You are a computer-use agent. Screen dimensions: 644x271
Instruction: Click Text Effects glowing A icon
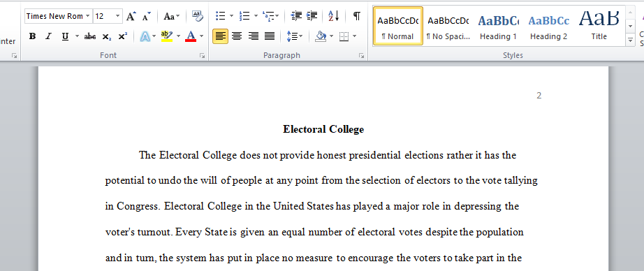tap(145, 36)
